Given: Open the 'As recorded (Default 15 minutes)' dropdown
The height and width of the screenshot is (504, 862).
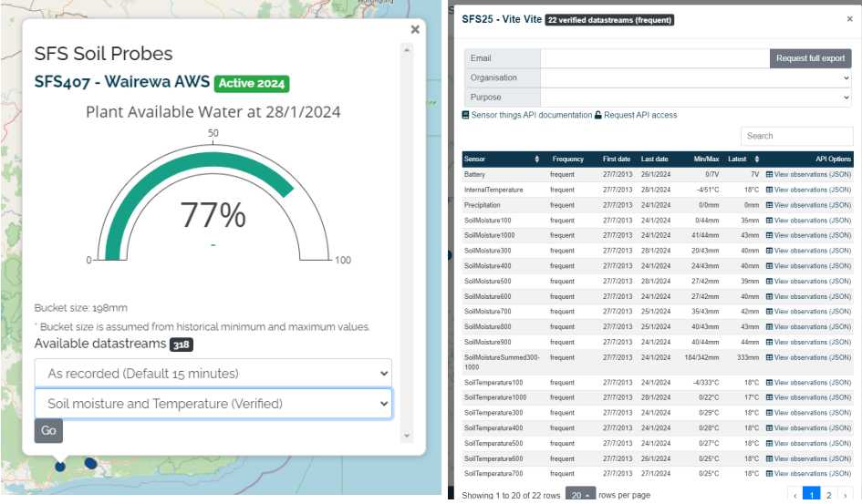Looking at the screenshot, I should click(213, 373).
